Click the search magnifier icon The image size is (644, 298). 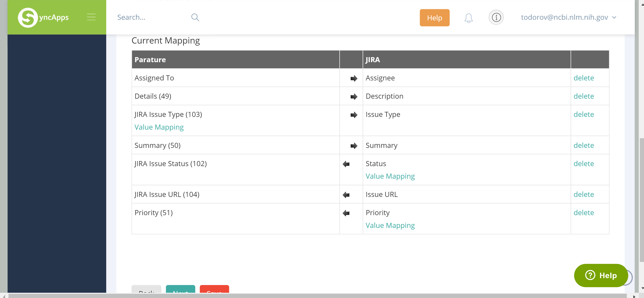(195, 17)
